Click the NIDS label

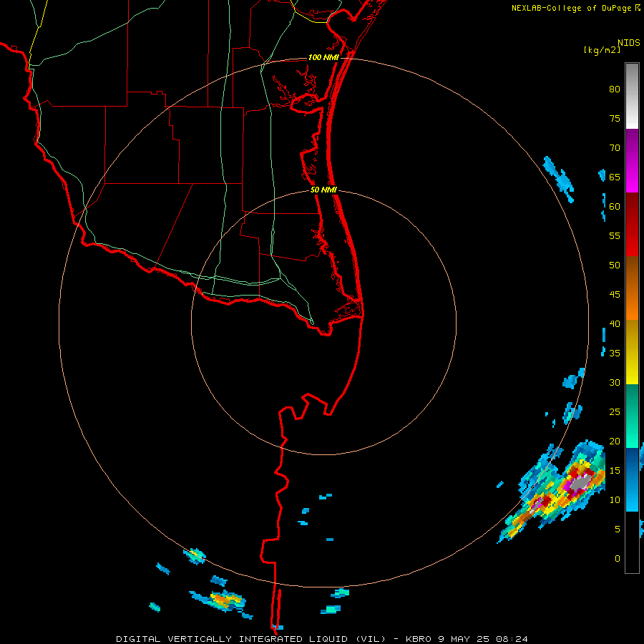click(x=628, y=43)
